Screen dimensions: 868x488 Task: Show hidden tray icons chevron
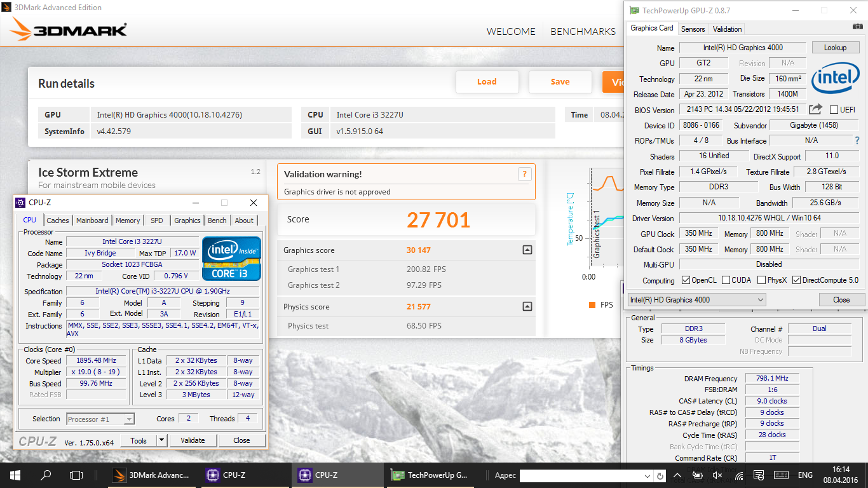pyautogui.click(x=678, y=475)
